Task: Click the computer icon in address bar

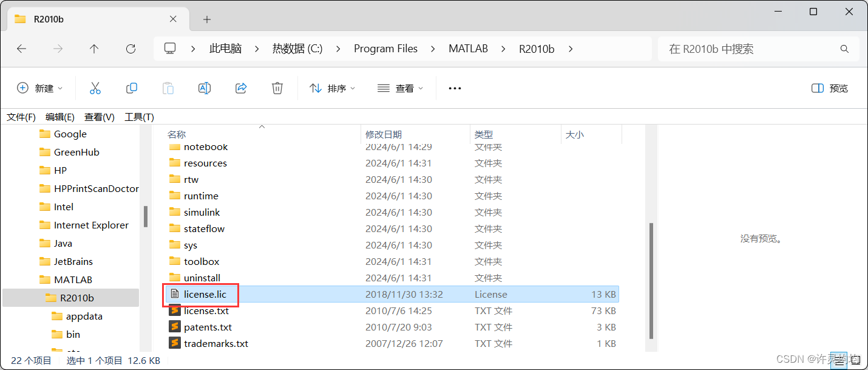Action: click(x=170, y=49)
